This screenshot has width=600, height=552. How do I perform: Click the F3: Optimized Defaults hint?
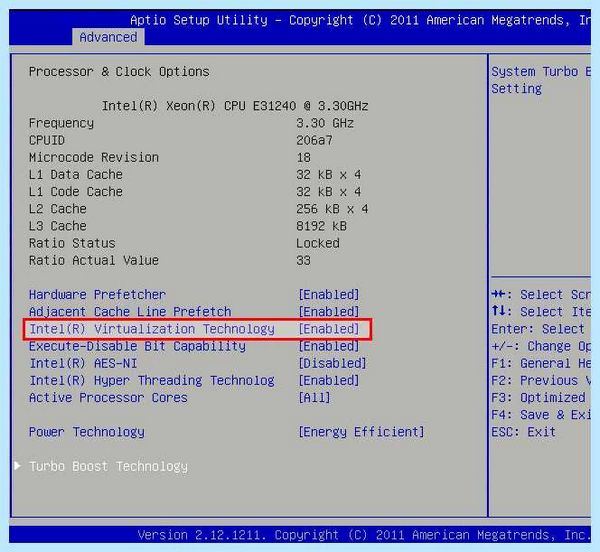538,398
